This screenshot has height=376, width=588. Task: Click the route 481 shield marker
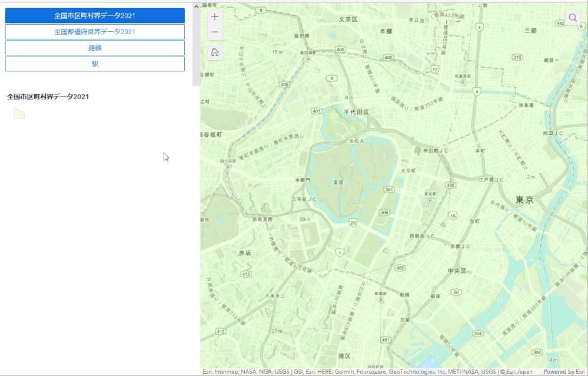(386, 340)
